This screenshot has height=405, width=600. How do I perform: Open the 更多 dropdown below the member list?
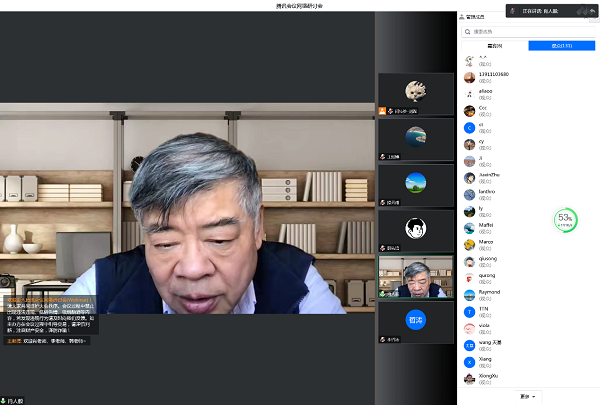(x=528, y=396)
